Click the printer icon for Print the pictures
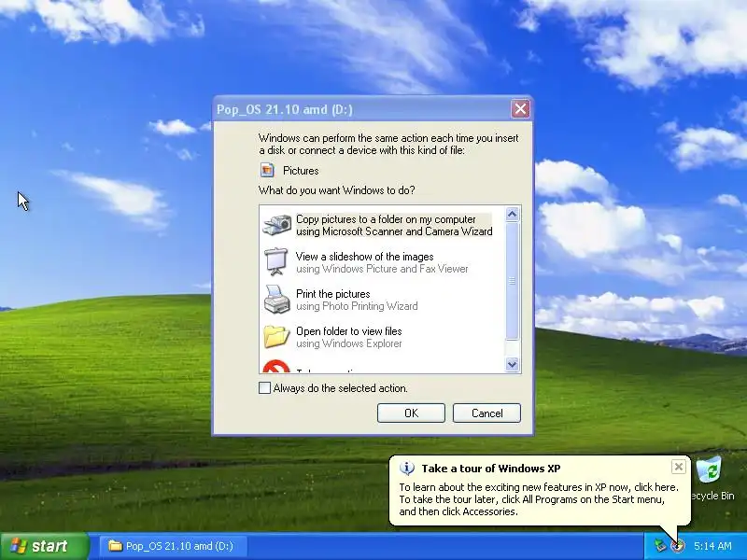Viewport: 747px width, 560px height. click(x=276, y=299)
